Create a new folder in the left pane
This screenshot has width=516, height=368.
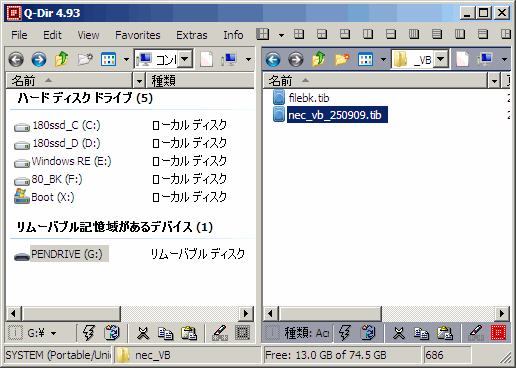point(85,60)
